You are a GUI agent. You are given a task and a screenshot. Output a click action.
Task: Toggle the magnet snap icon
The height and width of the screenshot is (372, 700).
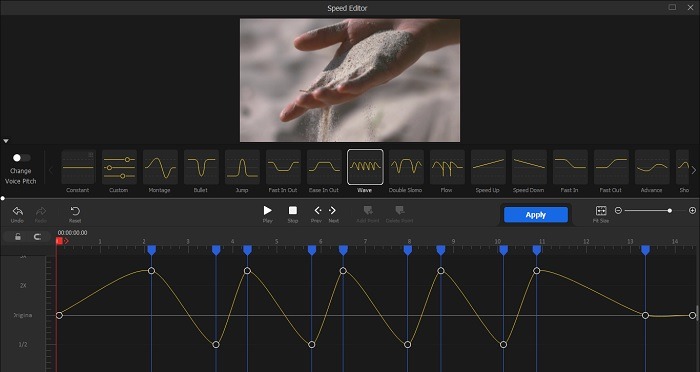coord(38,237)
